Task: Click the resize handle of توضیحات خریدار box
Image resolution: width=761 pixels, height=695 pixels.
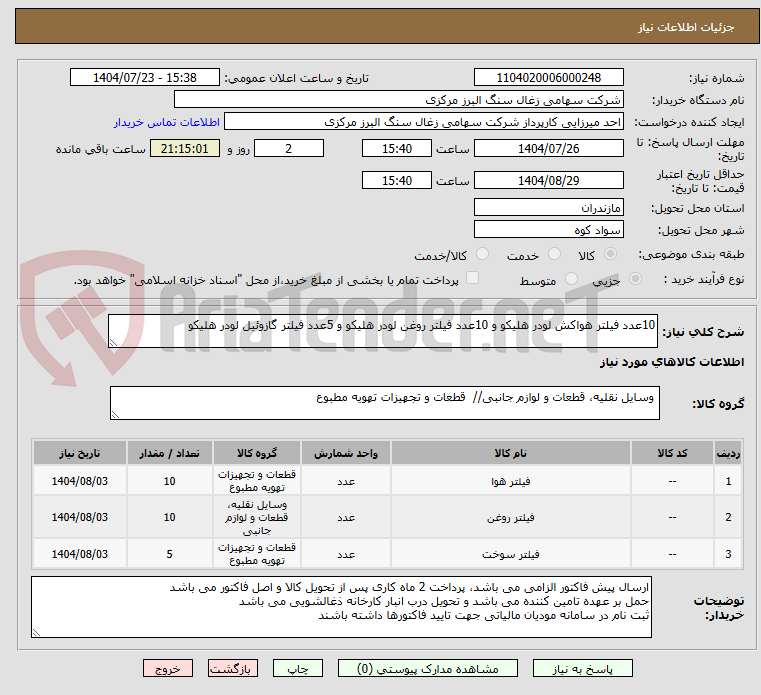Action: [x=36, y=632]
